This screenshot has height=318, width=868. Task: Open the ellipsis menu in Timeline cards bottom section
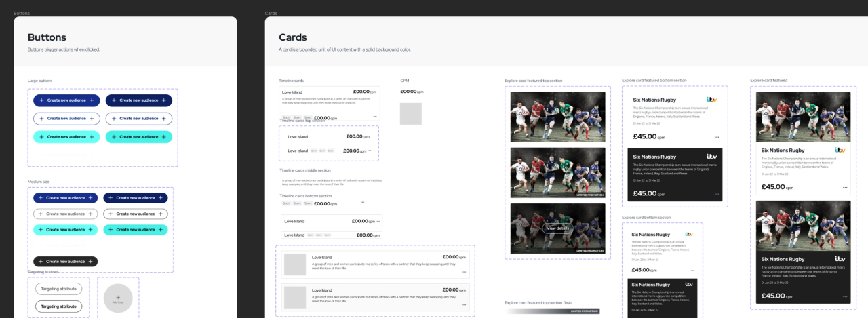click(x=362, y=202)
